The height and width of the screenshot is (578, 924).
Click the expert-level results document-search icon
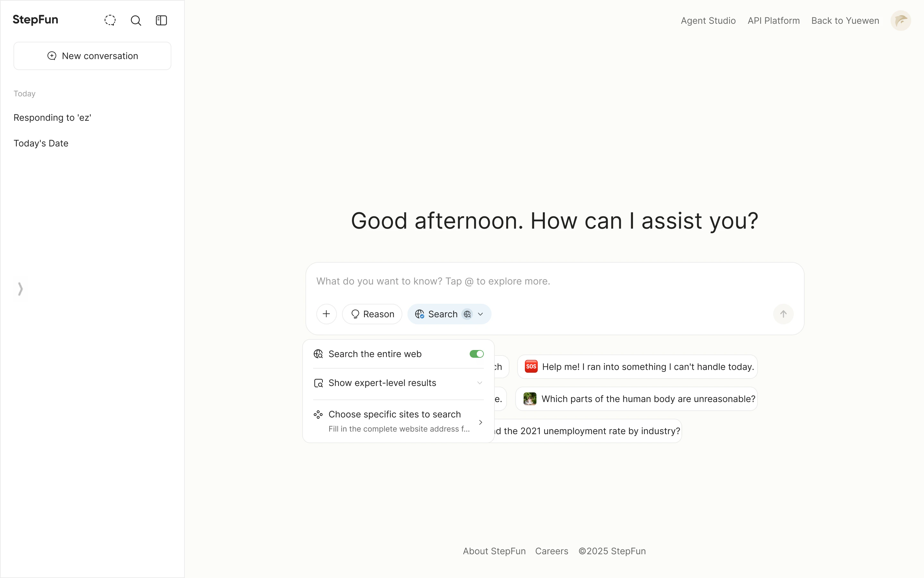pyautogui.click(x=318, y=383)
